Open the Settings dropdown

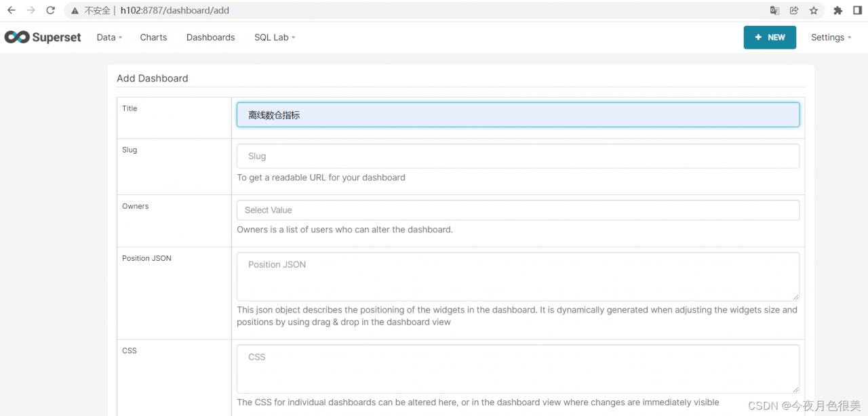click(831, 37)
